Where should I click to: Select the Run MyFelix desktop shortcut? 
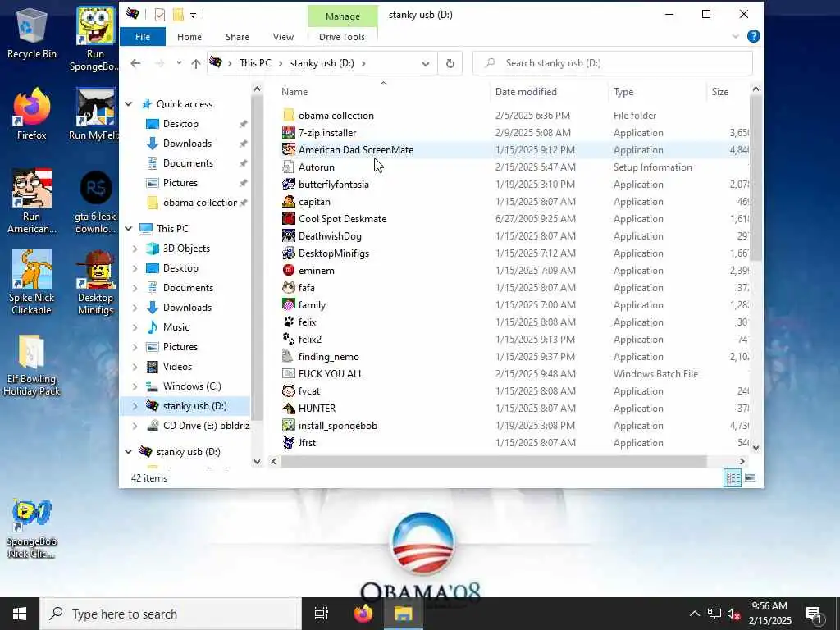[95, 113]
